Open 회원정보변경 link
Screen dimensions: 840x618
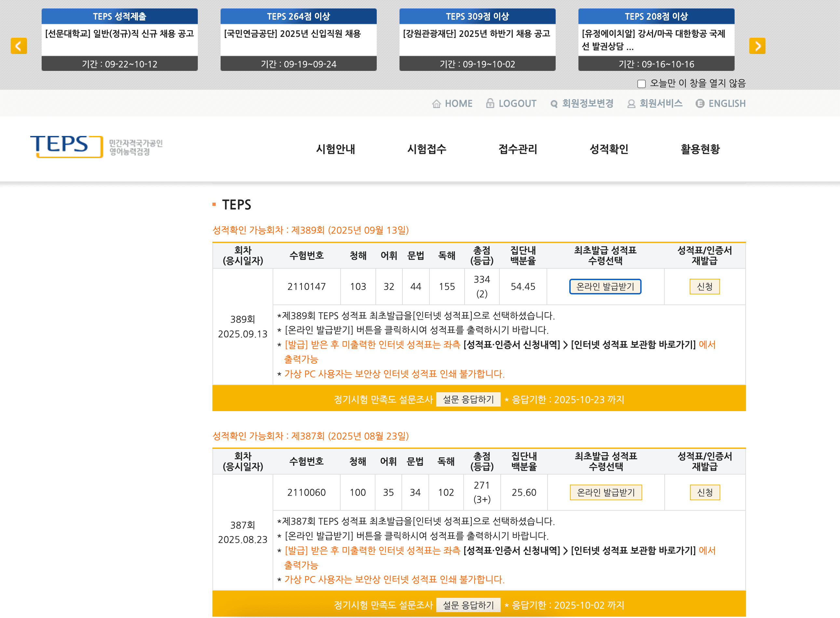588,104
